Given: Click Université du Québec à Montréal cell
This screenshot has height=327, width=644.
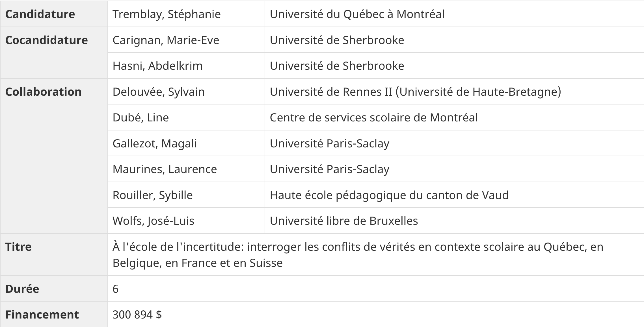Looking at the screenshot, I should coord(357,14).
